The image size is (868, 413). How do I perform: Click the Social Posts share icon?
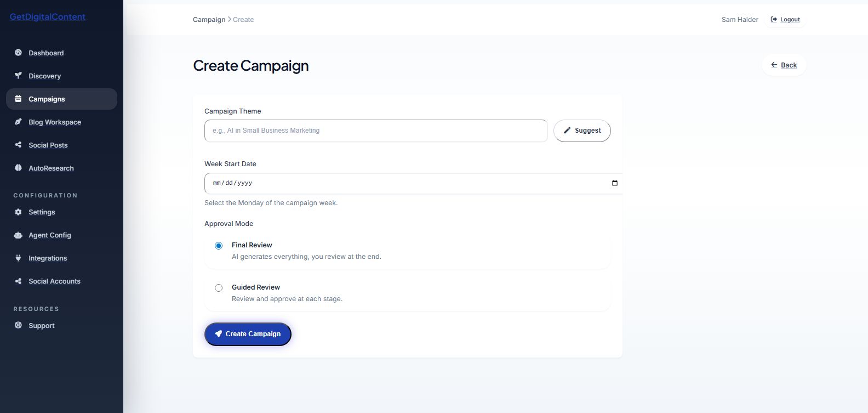coord(18,145)
